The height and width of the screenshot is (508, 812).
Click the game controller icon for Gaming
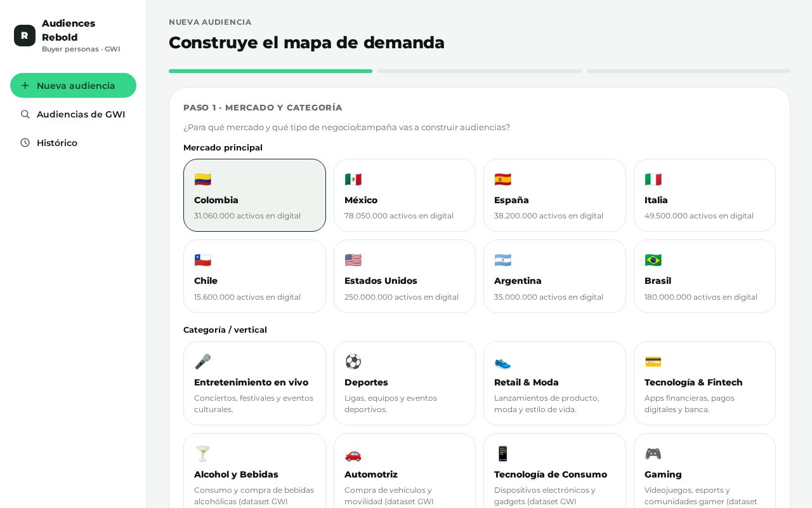tap(653, 454)
